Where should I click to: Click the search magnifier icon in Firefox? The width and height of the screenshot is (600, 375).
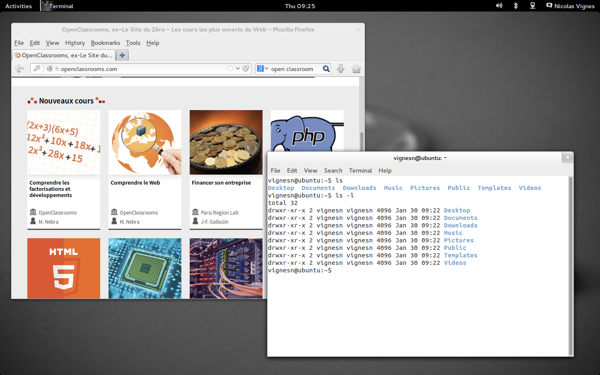coord(326,68)
